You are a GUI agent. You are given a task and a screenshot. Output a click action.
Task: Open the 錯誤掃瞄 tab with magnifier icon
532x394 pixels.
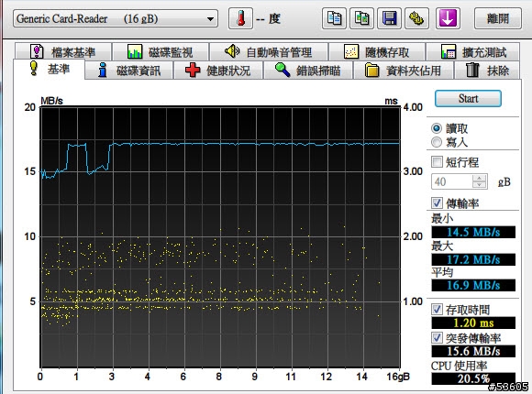308,71
